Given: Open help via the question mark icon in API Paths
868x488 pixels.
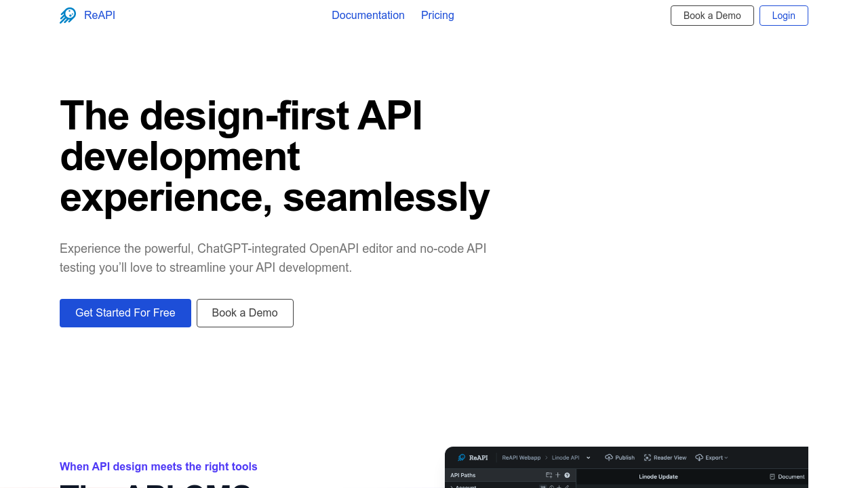Looking at the screenshot, I should click(568, 475).
